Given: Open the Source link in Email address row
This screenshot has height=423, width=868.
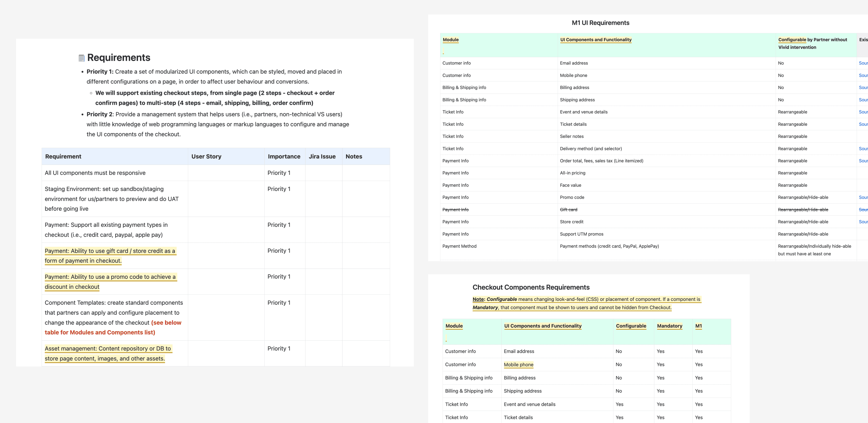Looking at the screenshot, I should 863,63.
